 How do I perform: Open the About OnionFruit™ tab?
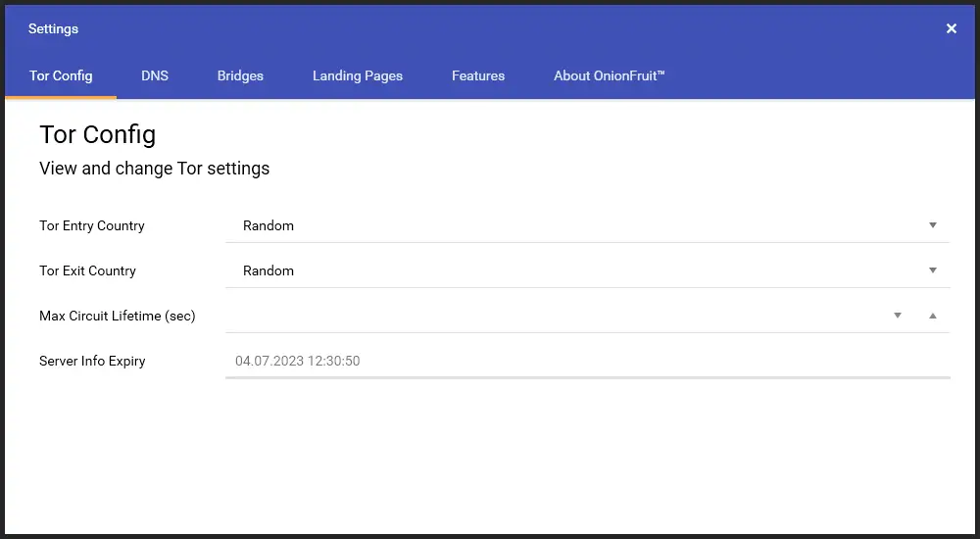[x=610, y=75]
